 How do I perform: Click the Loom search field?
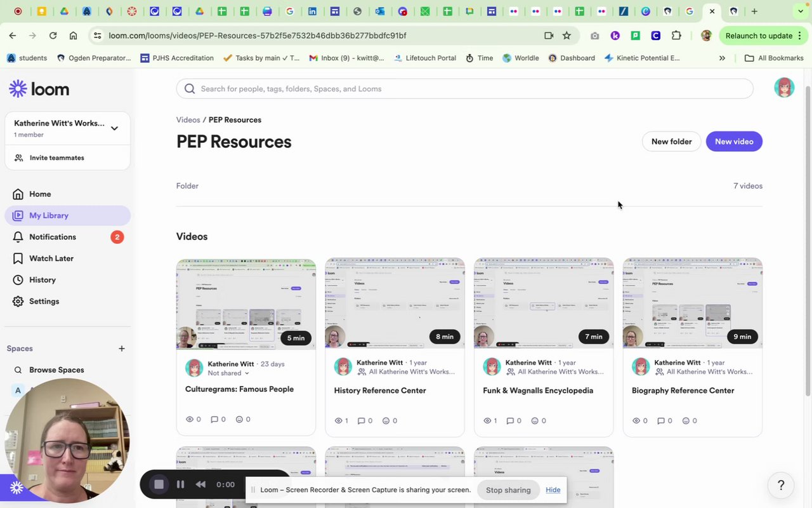[x=464, y=89]
